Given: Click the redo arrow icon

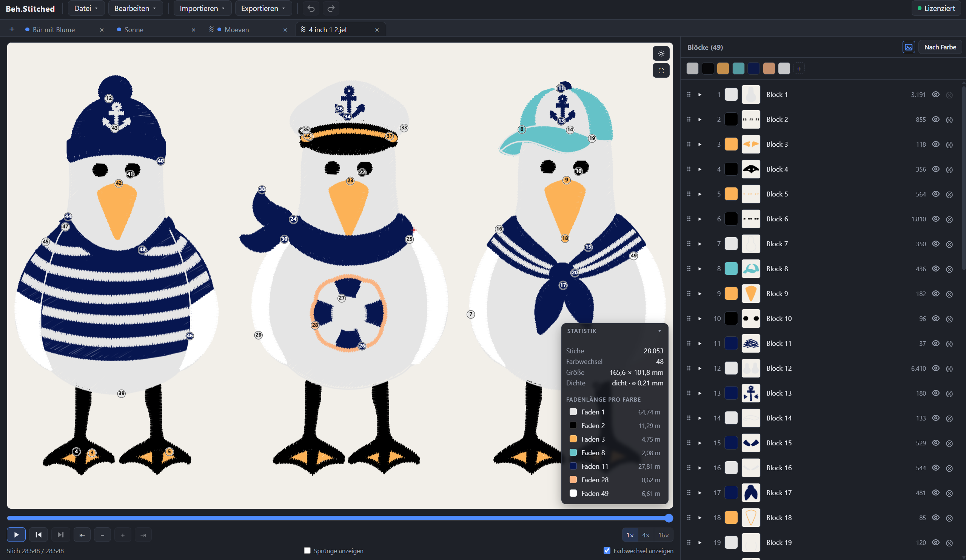Looking at the screenshot, I should (x=331, y=8).
